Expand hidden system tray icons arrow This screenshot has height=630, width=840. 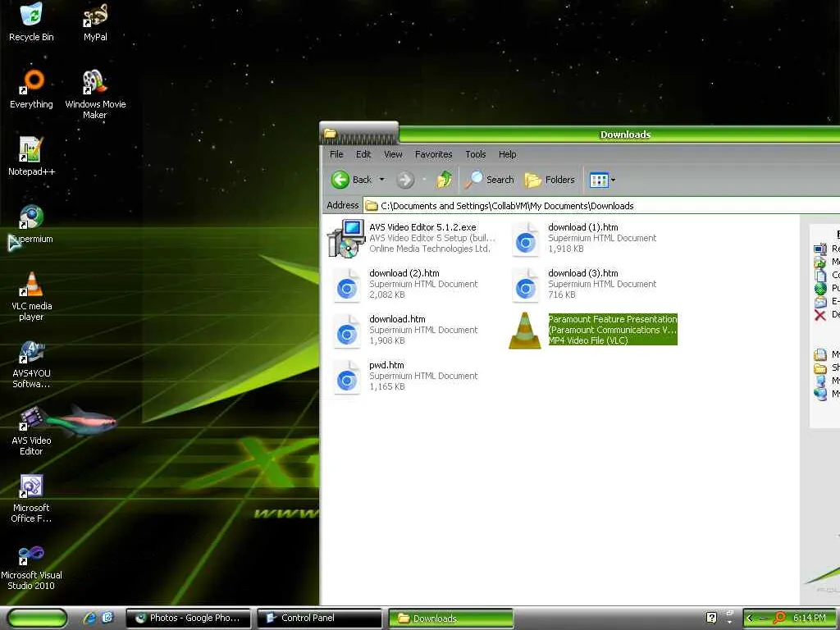coord(750,619)
